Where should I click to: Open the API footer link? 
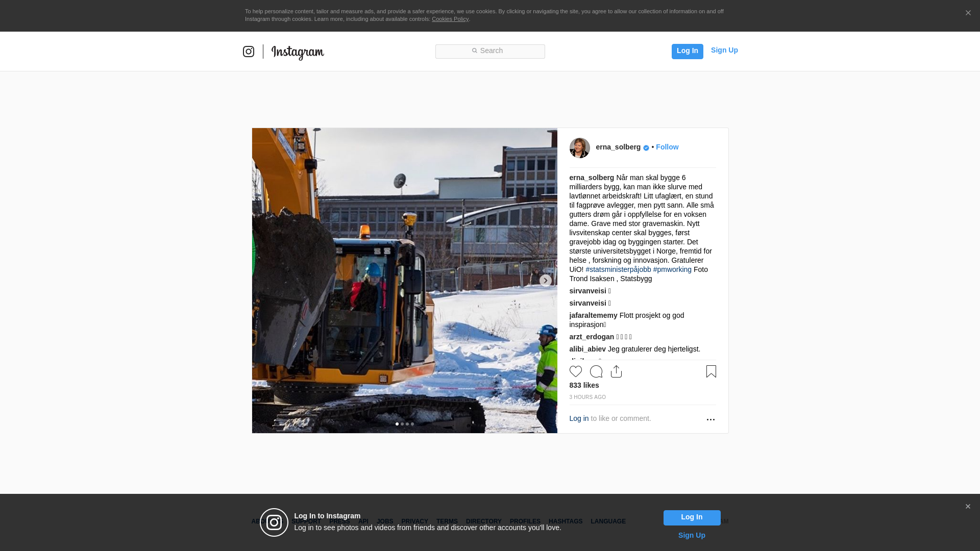(x=363, y=521)
